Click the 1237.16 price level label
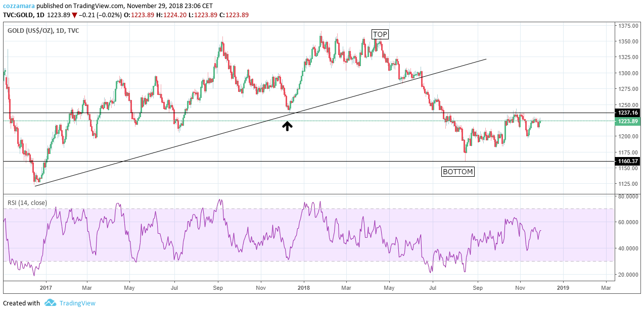The image size is (644, 312). coord(627,113)
